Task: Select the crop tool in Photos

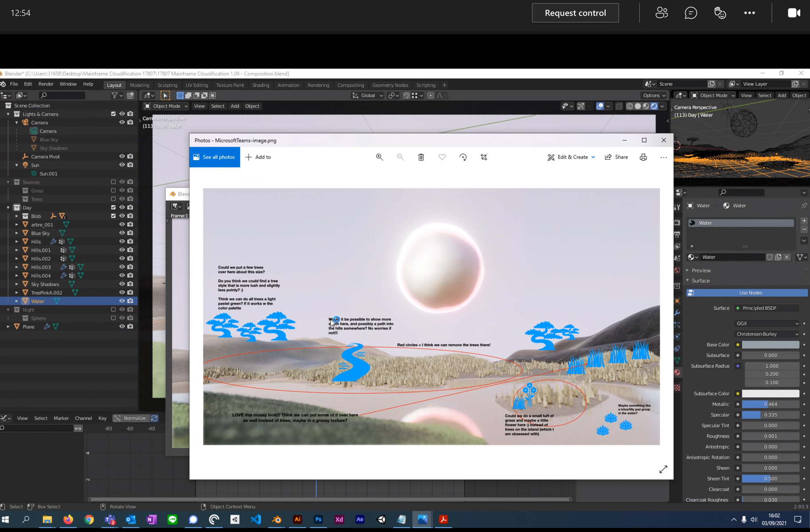Action: point(484,157)
